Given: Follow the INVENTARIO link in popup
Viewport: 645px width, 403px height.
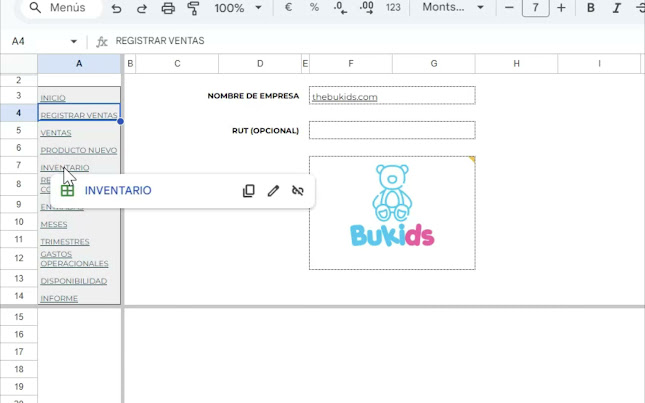Looking at the screenshot, I should click(x=118, y=190).
